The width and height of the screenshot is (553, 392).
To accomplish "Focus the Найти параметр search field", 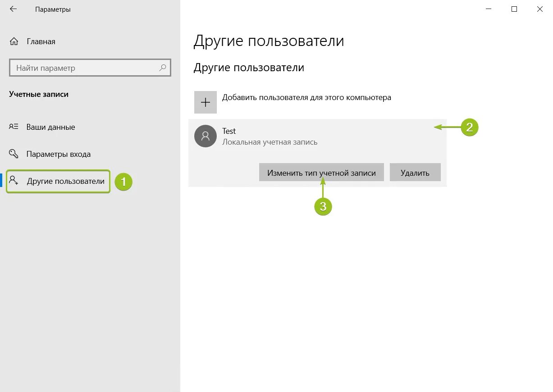I will pos(90,68).
